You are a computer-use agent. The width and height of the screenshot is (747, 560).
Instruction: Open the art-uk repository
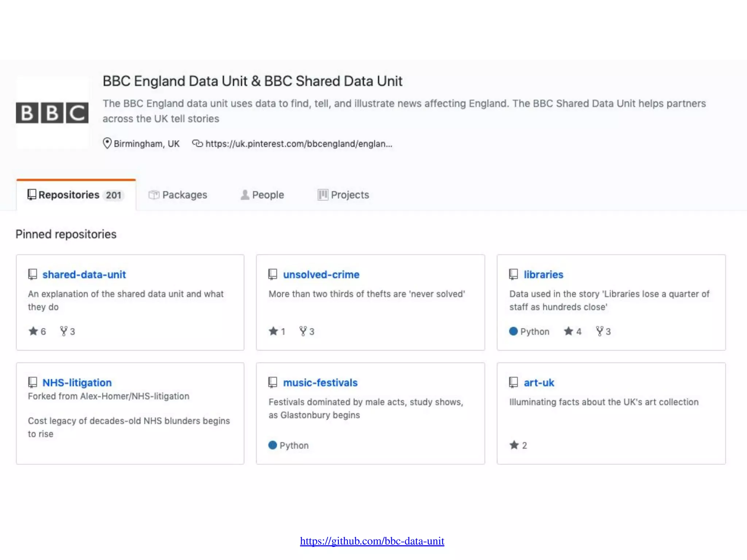click(x=539, y=382)
